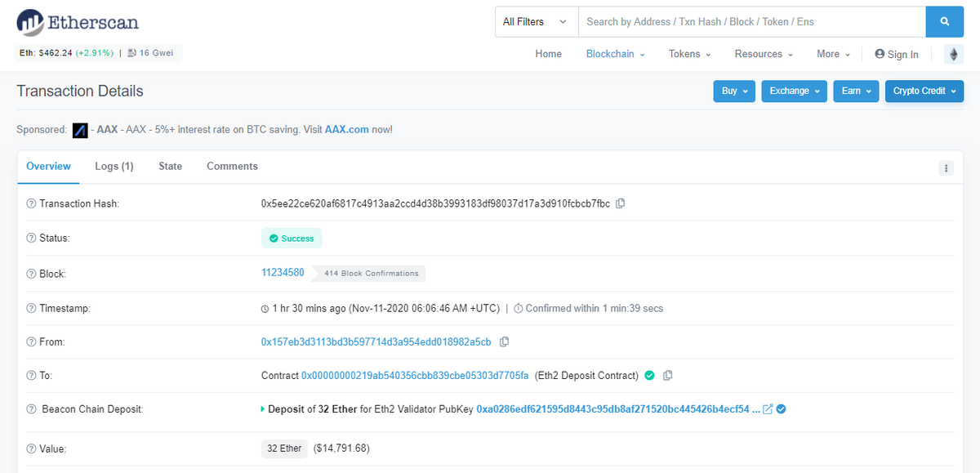Click the Sign In link
980x473 pixels.
896,54
